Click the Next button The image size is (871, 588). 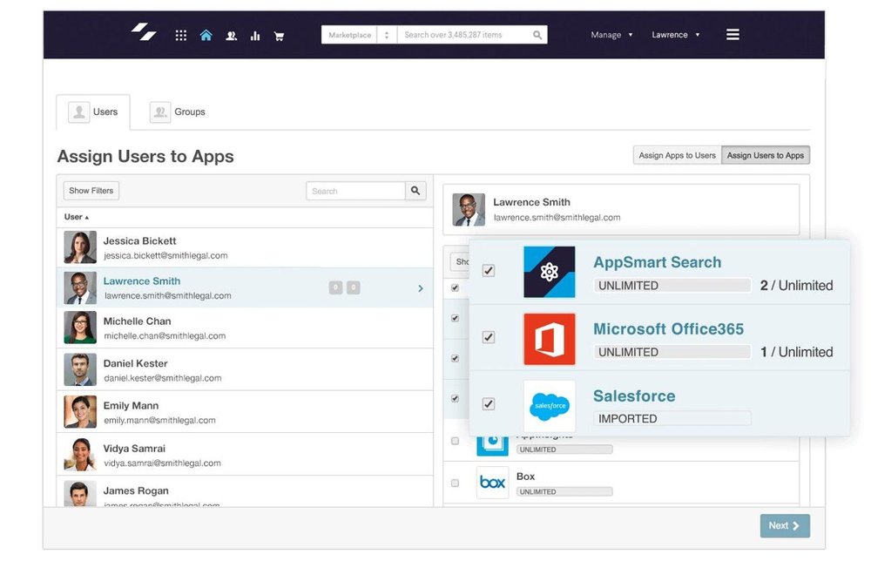click(785, 526)
